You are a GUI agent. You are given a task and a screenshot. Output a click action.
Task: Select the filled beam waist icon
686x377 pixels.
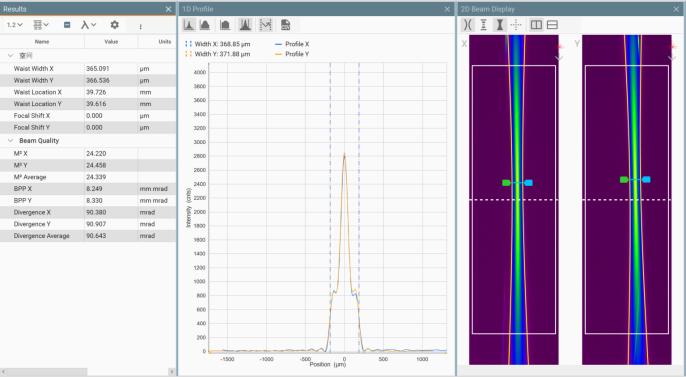pyautogui.click(x=499, y=25)
